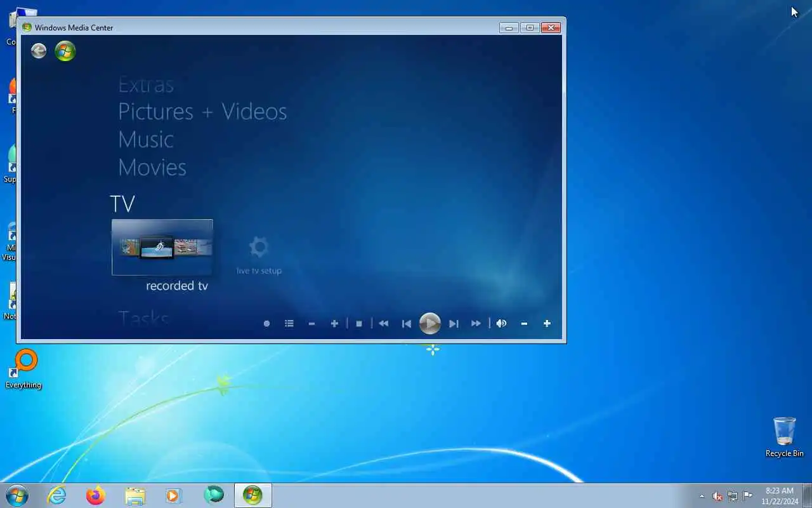The width and height of the screenshot is (812, 508).
Task: Maximize the Windows Media Center window
Action: [x=530, y=27]
